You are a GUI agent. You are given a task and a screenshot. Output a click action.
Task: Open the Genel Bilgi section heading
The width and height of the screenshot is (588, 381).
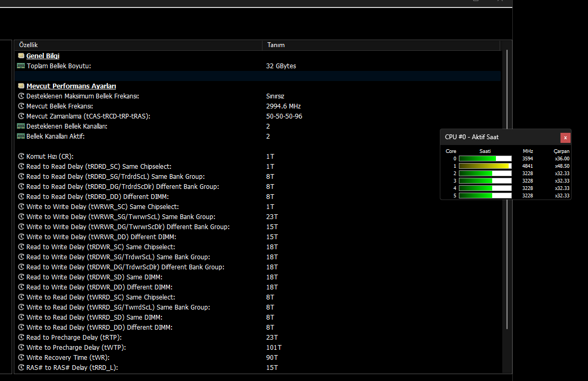pos(43,56)
